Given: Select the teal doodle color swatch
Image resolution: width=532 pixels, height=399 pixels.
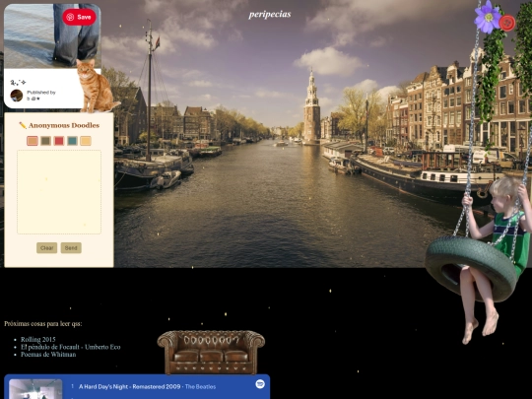Looking at the screenshot, I should pos(72,141).
